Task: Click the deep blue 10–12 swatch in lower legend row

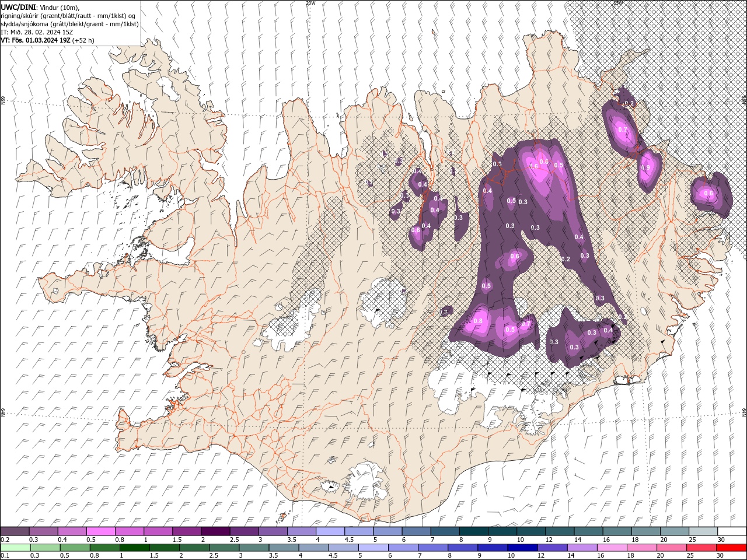Action: pos(522,548)
